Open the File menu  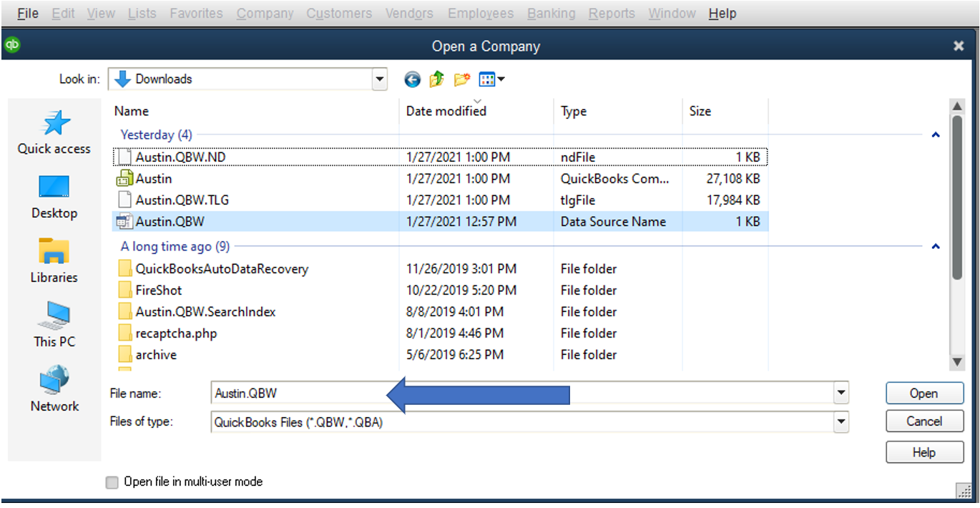tap(28, 14)
